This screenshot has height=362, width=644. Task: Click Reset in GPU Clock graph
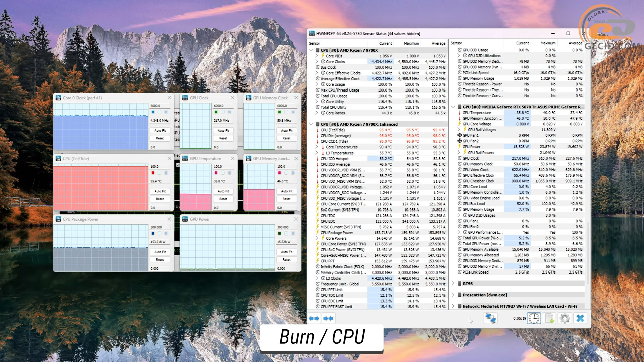(x=223, y=138)
